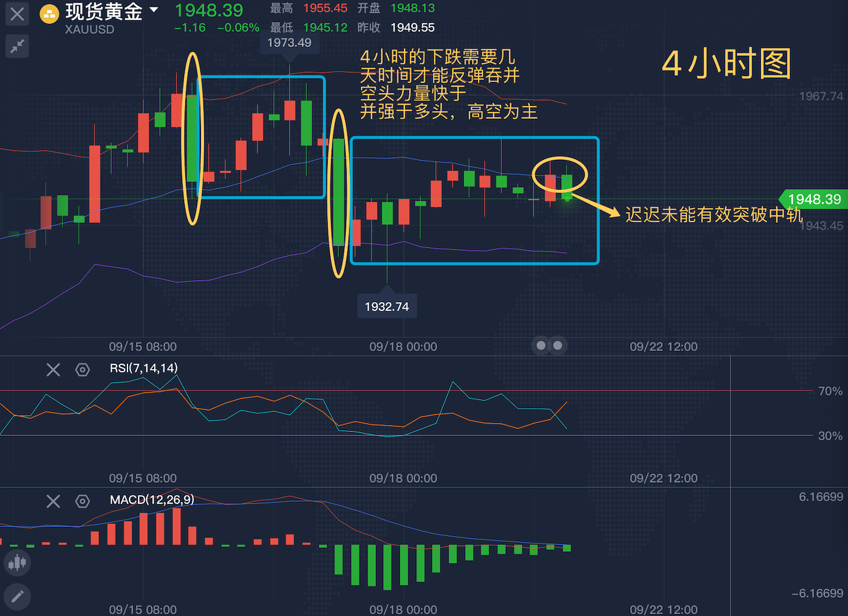This screenshot has height=616, width=848.
Task: Click the RSI(7,14,14) label
Action: pos(144,368)
